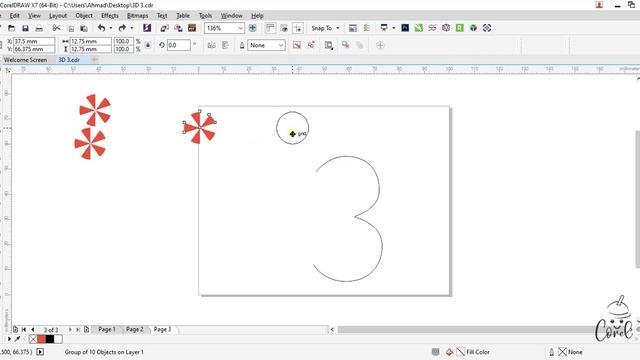Click the dark Photo-Paint icon
The image size is (640, 360).
[405, 28]
